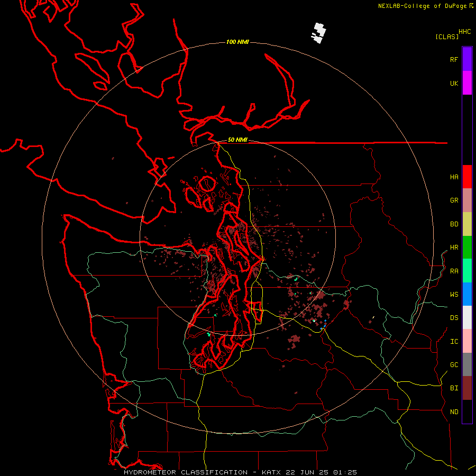Click the ND legend label
476x476 pixels.
point(454,412)
